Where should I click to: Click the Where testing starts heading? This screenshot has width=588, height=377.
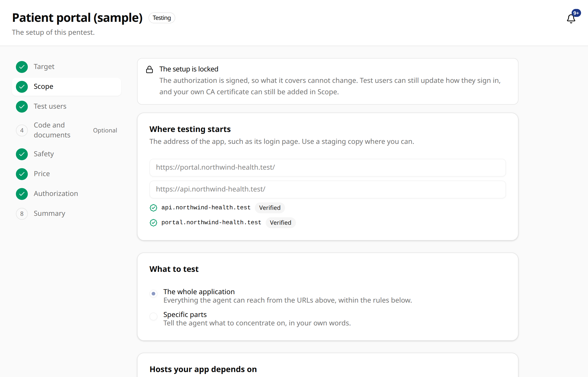pyautogui.click(x=190, y=129)
